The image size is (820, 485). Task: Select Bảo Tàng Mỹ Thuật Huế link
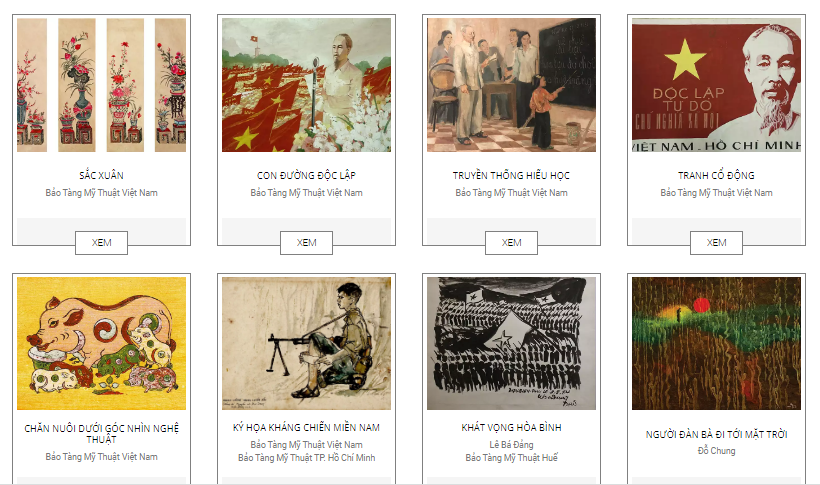click(x=511, y=458)
